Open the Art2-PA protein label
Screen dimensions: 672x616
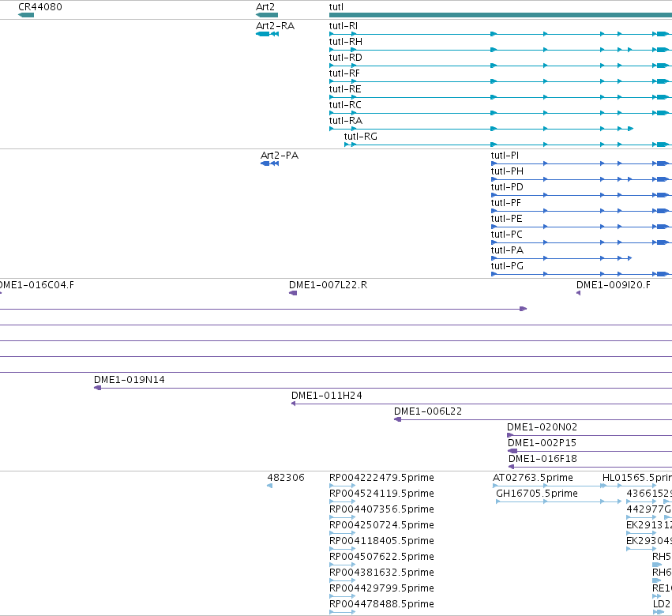click(x=280, y=155)
